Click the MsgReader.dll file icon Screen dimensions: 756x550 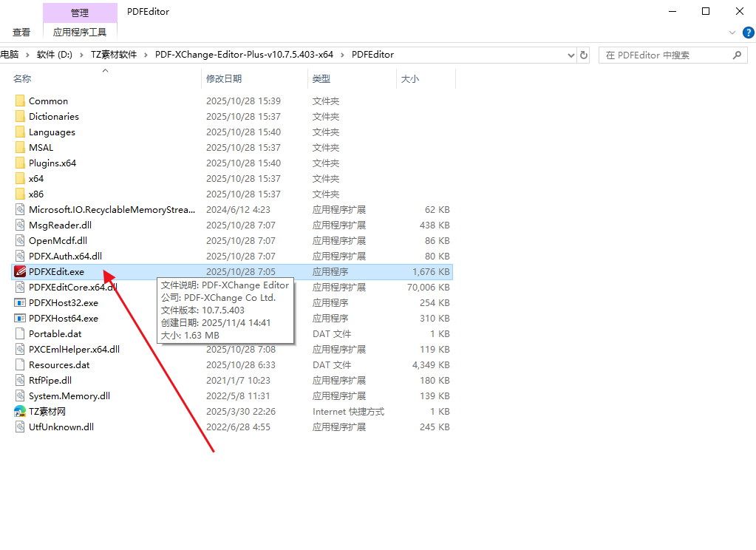(x=20, y=225)
